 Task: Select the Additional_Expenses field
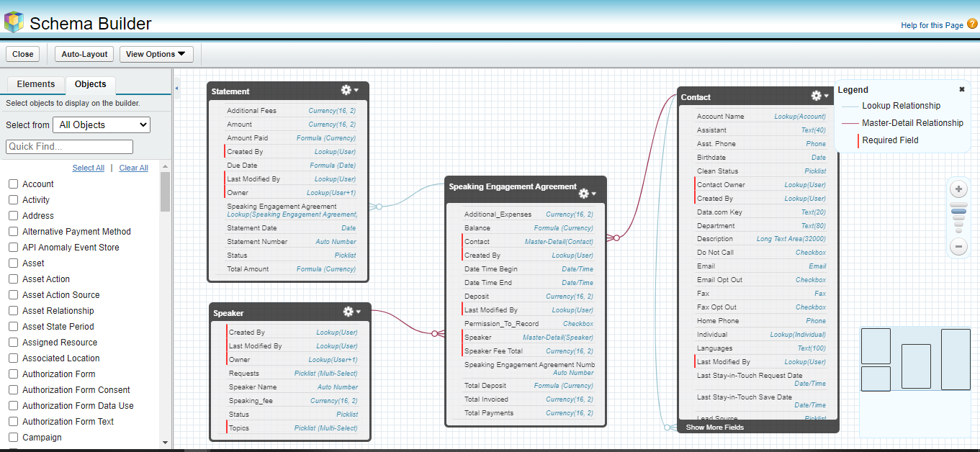click(x=529, y=214)
